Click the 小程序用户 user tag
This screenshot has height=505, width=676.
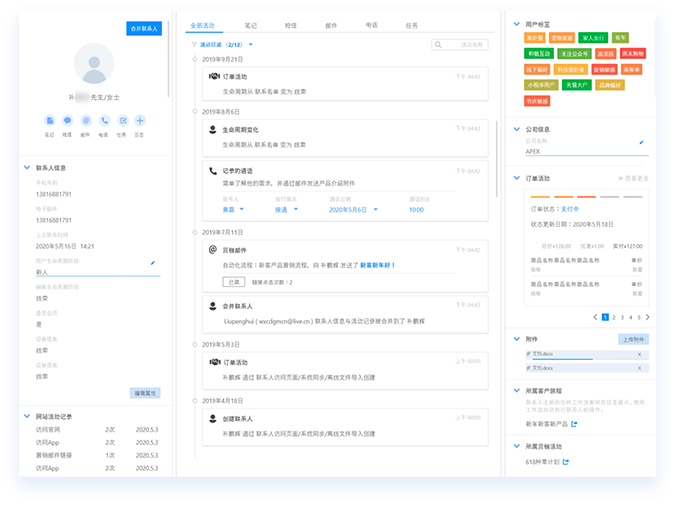(x=541, y=85)
